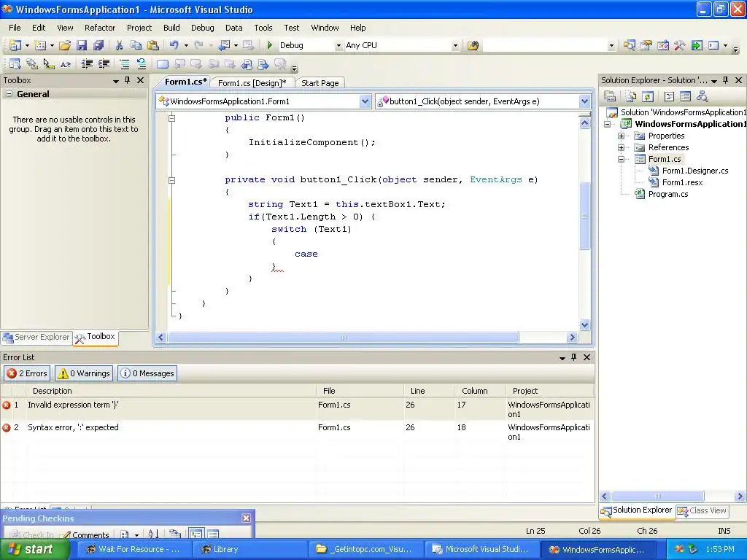Toggle auto-hide pin on Solution Explorer
747x560 pixels.
click(726, 80)
